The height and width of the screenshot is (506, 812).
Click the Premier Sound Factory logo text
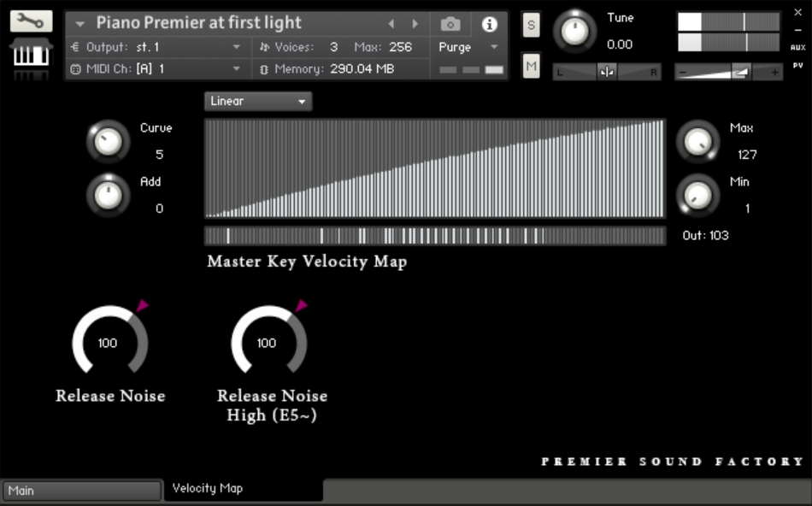(672, 462)
